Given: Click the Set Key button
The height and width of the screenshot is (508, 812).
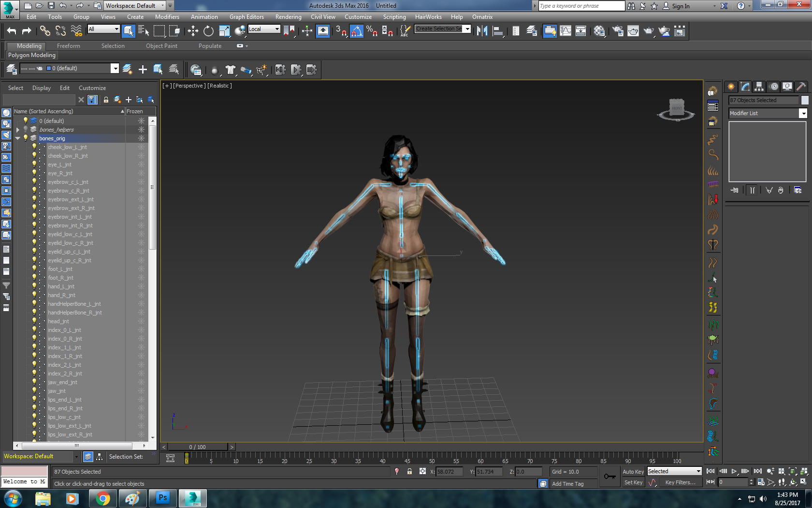Looking at the screenshot, I should 633,482.
